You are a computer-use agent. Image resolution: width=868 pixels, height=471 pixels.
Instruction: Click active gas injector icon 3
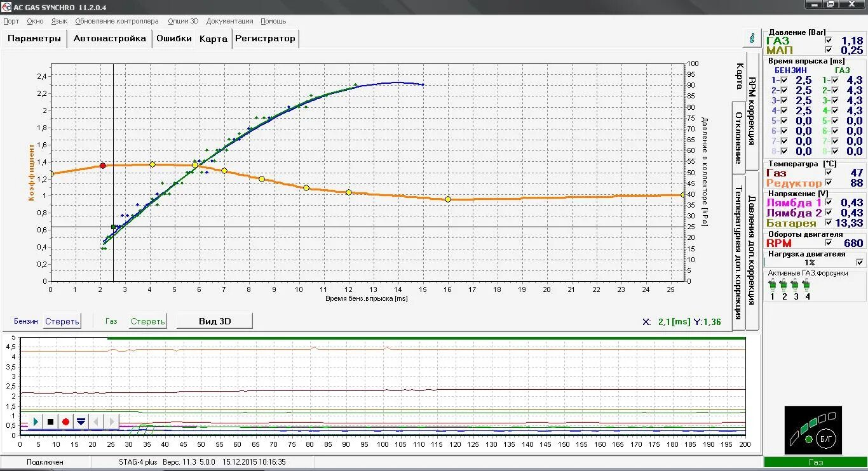coord(796,286)
